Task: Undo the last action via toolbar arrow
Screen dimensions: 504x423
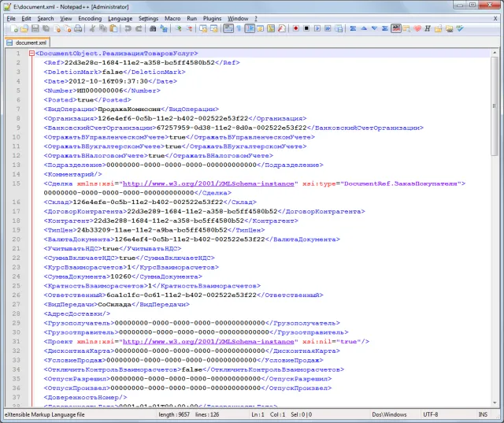Action: tap(128, 28)
